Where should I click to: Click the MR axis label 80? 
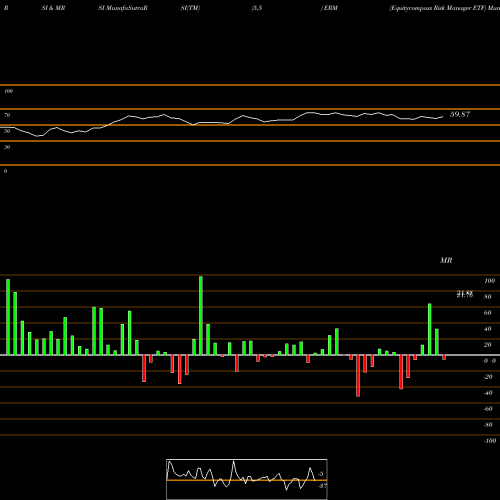tap(488, 297)
